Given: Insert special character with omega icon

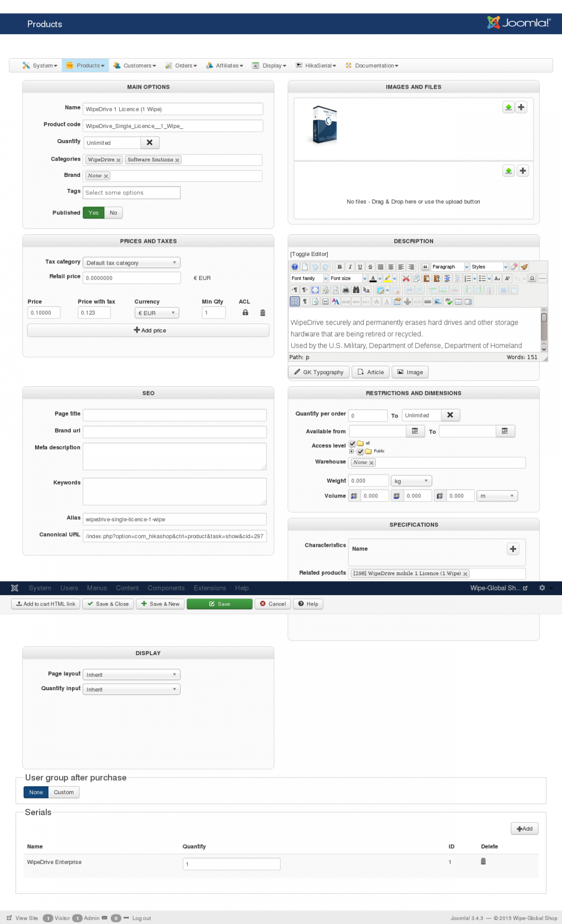Looking at the screenshot, I should click(x=532, y=278).
